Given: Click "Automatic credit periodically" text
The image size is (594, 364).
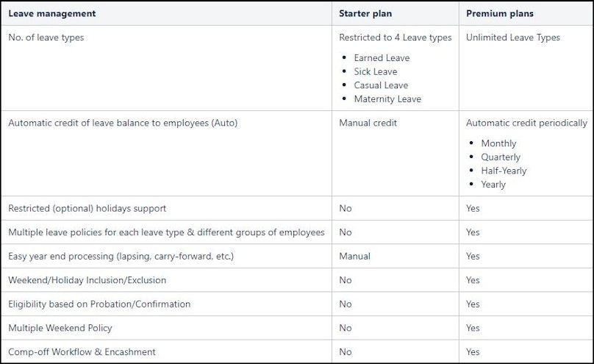Looking at the screenshot, I should [526, 123].
